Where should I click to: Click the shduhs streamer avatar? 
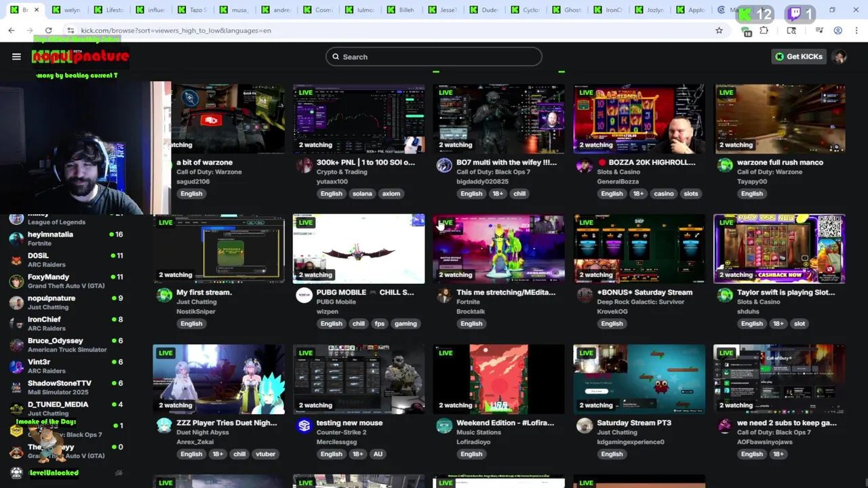[x=725, y=295]
